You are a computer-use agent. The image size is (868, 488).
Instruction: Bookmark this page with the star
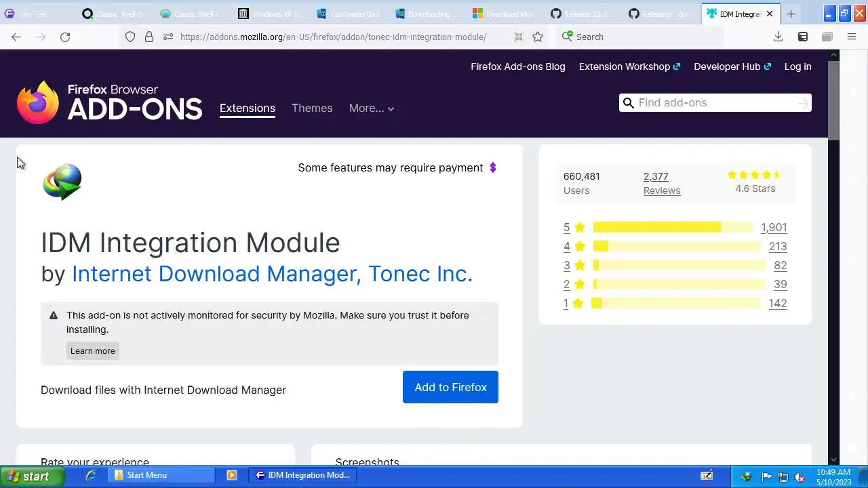(x=538, y=37)
